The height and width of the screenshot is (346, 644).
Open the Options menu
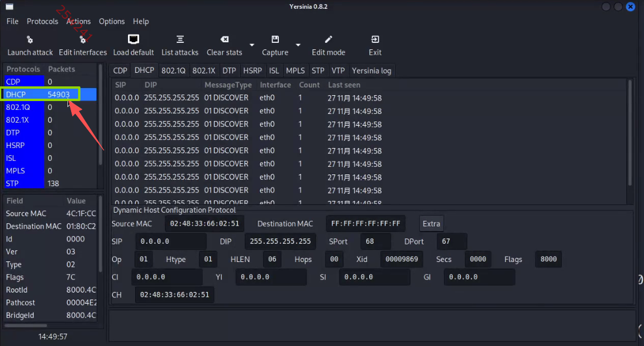[112, 21]
